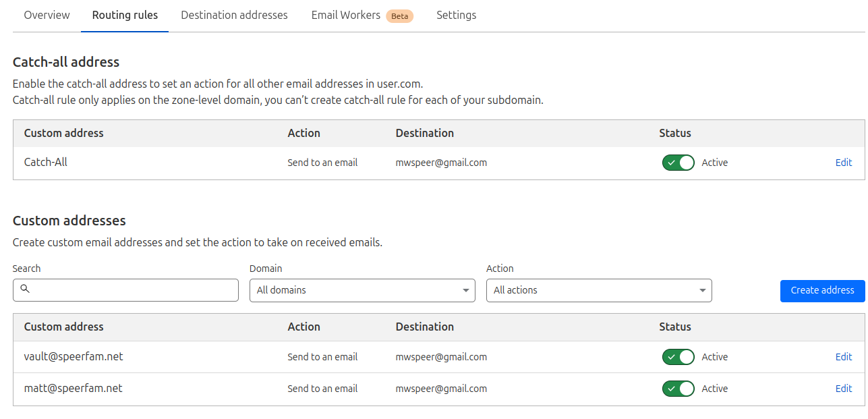Toggle the matt@speerfam.net active switch
Image resolution: width=868 pixels, height=419 pixels.
click(678, 389)
